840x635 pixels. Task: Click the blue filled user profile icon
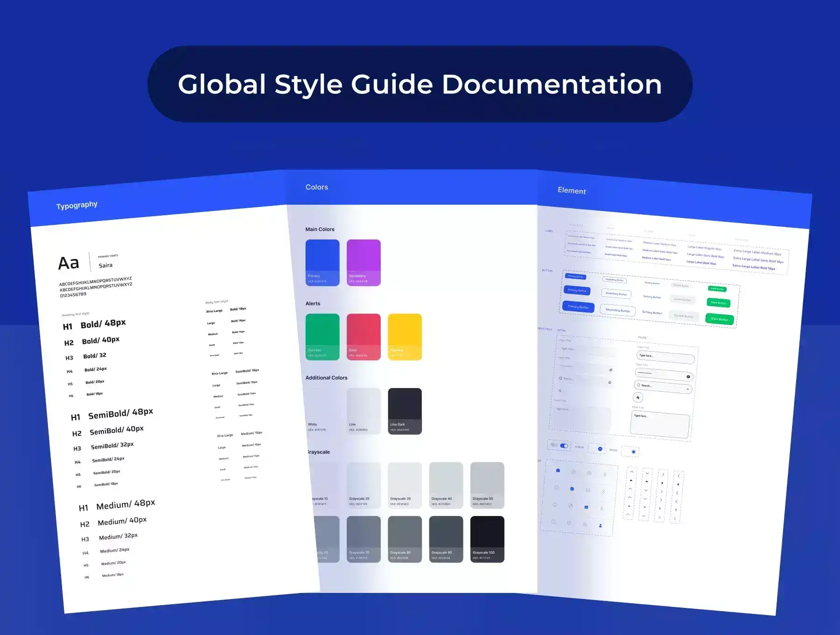[x=600, y=526]
